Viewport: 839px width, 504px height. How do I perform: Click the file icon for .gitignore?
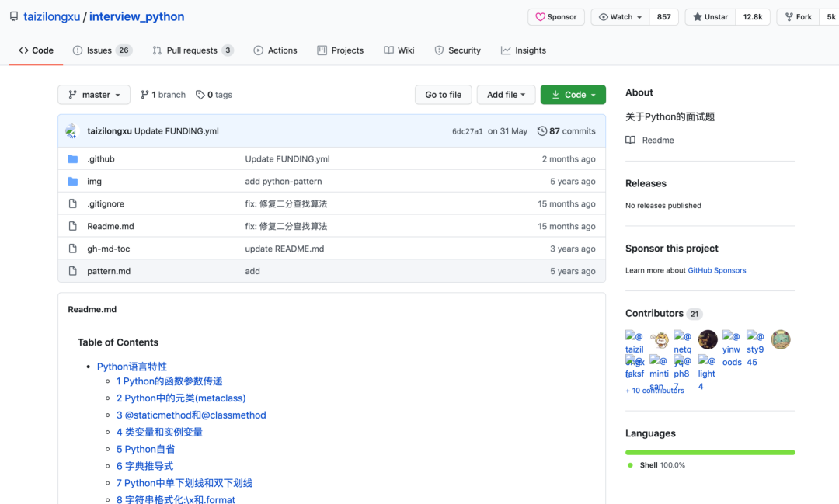pos(73,203)
